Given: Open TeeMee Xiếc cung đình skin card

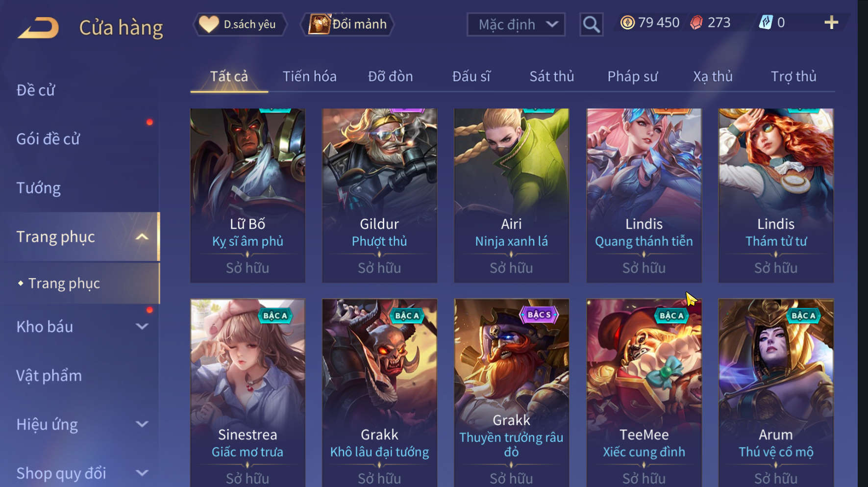Looking at the screenshot, I should [644, 393].
